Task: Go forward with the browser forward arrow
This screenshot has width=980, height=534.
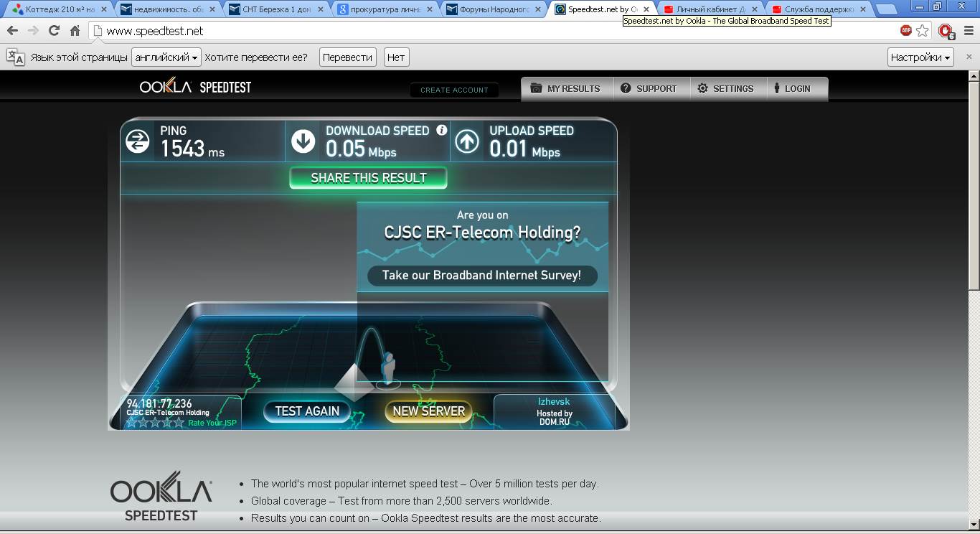Action: (33, 31)
